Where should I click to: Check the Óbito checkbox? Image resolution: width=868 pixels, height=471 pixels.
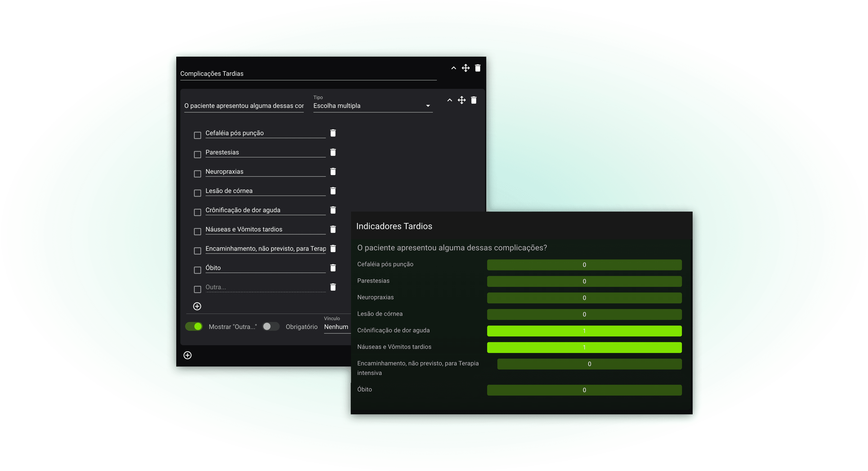[x=198, y=270]
